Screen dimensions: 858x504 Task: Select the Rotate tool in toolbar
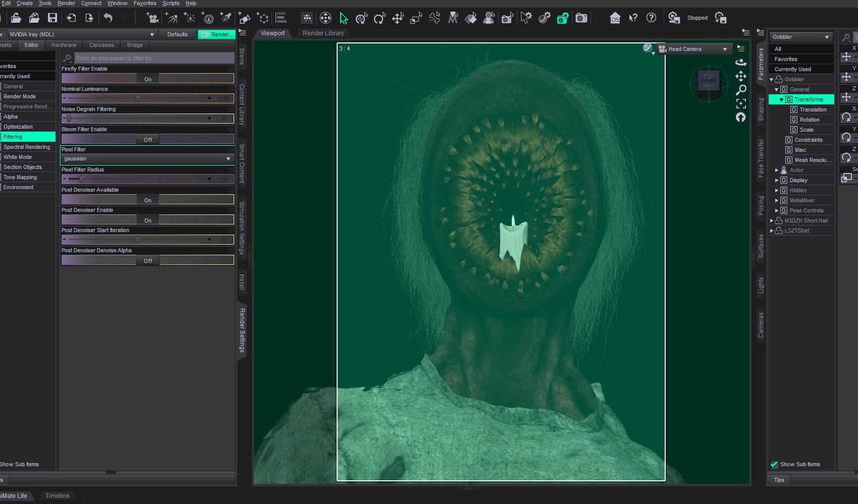[380, 19]
